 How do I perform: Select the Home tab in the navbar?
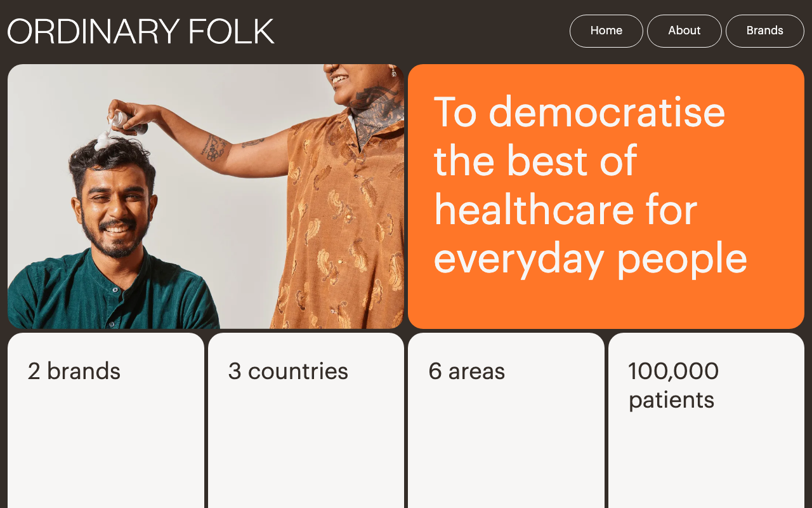pos(606,30)
